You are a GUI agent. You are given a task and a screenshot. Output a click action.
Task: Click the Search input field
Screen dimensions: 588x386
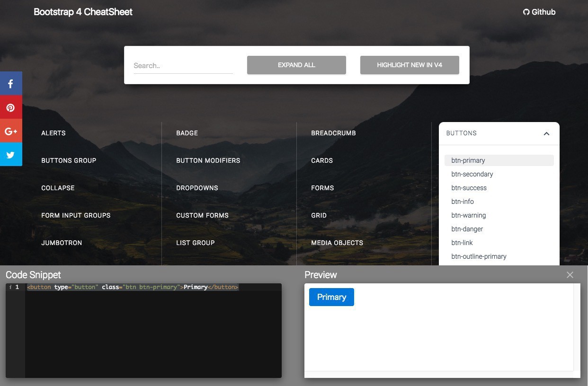pyautogui.click(x=183, y=66)
